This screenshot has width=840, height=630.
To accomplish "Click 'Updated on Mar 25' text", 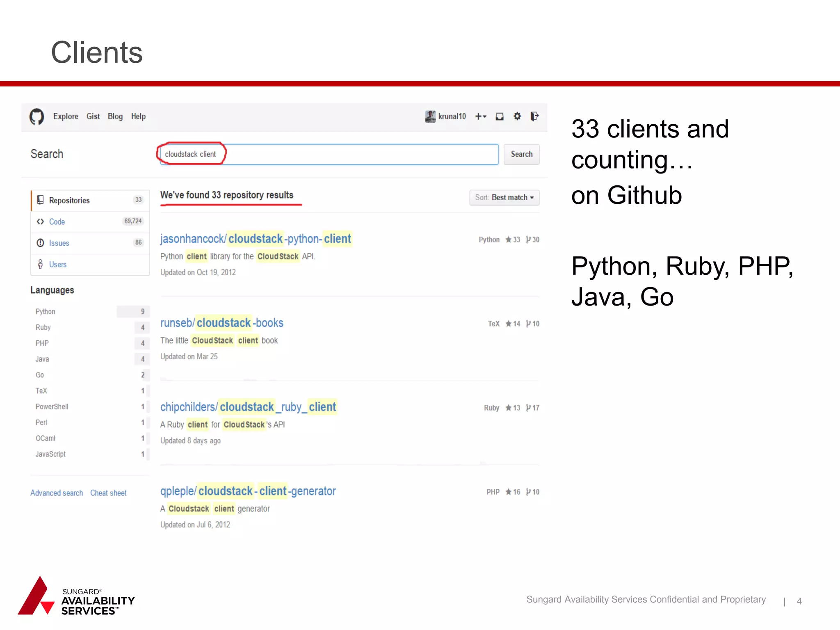I will (189, 356).
